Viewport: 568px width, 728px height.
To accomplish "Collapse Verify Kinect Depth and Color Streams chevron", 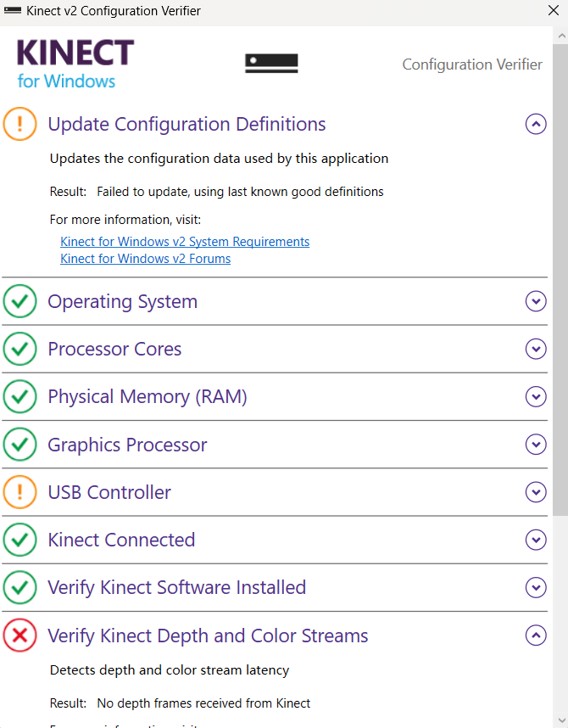I will click(535, 636).
